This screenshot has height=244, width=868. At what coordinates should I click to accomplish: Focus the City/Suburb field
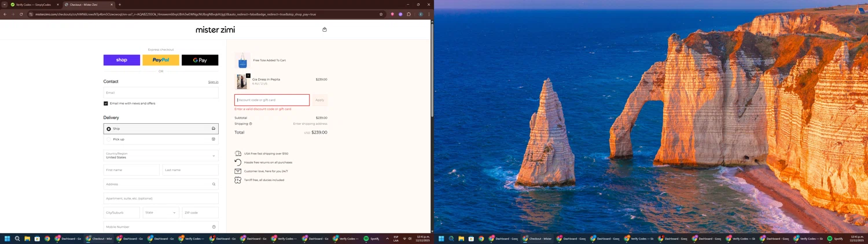tap(122, 213)
